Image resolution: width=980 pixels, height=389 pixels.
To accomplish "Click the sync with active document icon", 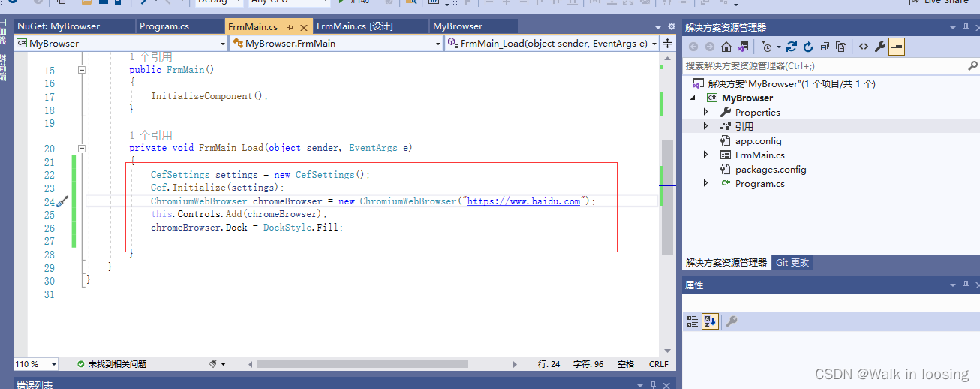I will 791,47.
